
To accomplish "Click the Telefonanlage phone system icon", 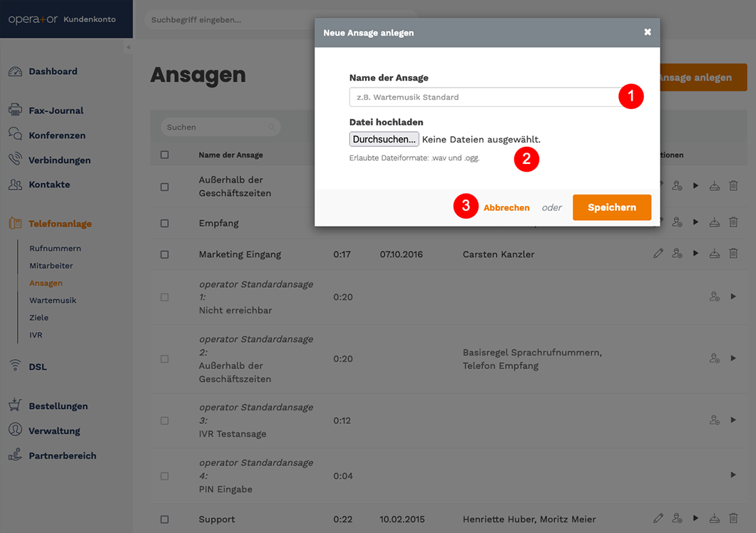I will pyautogui.click(x=16, y=223).
